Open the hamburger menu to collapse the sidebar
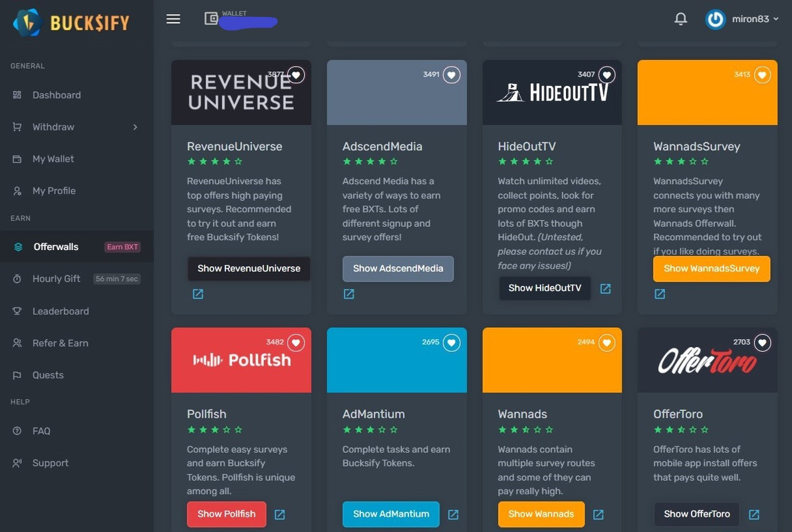Screen dimensions: 792x532 (x=174, y=19)
